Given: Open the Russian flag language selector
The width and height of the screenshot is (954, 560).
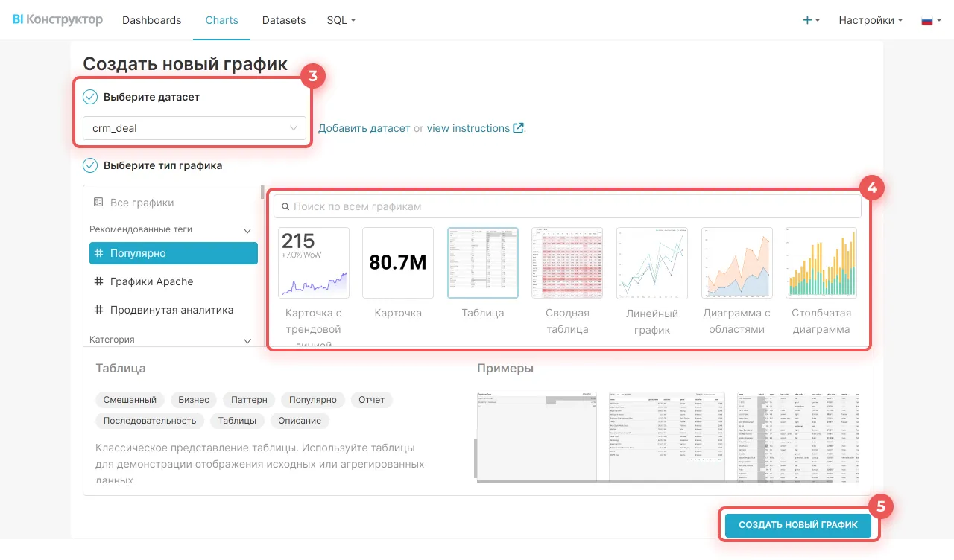Looking at the screenshot, I should pyautogui.click(x=930, y=20).
